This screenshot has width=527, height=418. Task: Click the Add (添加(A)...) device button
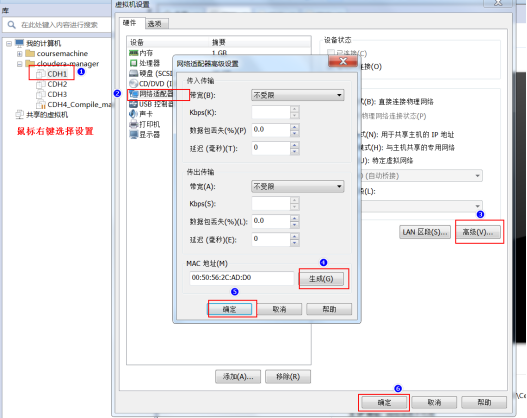tap(238, 377)
